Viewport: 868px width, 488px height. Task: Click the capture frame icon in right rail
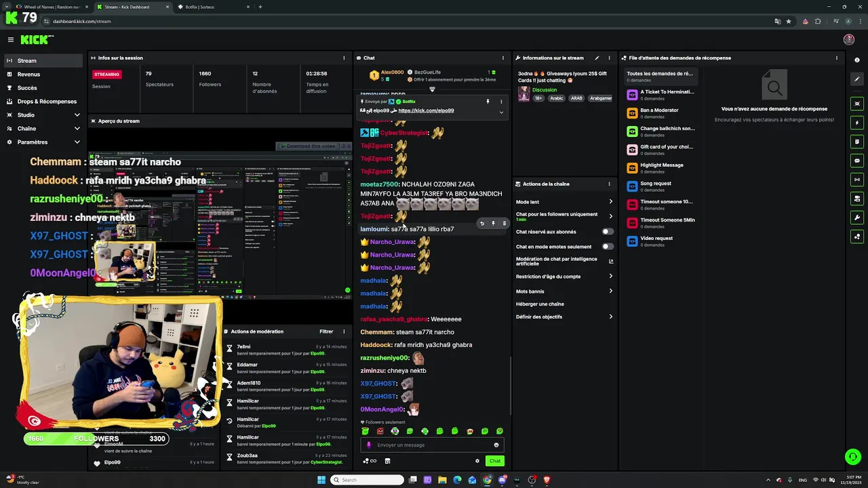pos(857,104)
